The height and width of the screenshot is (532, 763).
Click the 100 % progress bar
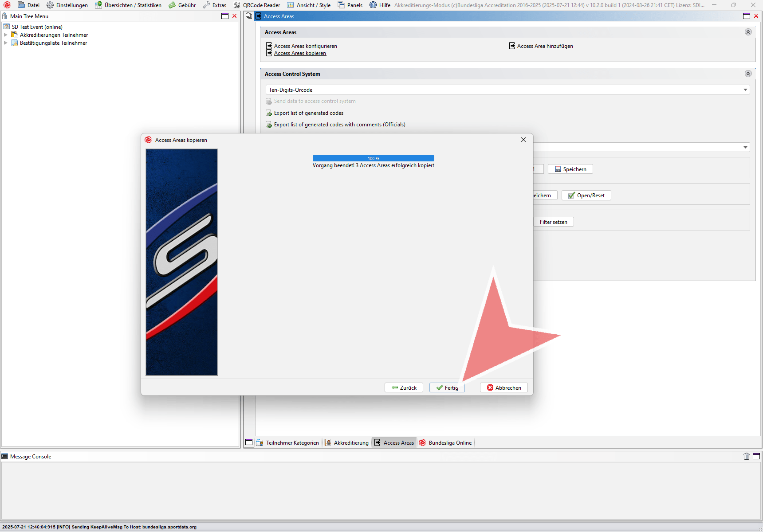pyautogui.click(x=373, y=158)
